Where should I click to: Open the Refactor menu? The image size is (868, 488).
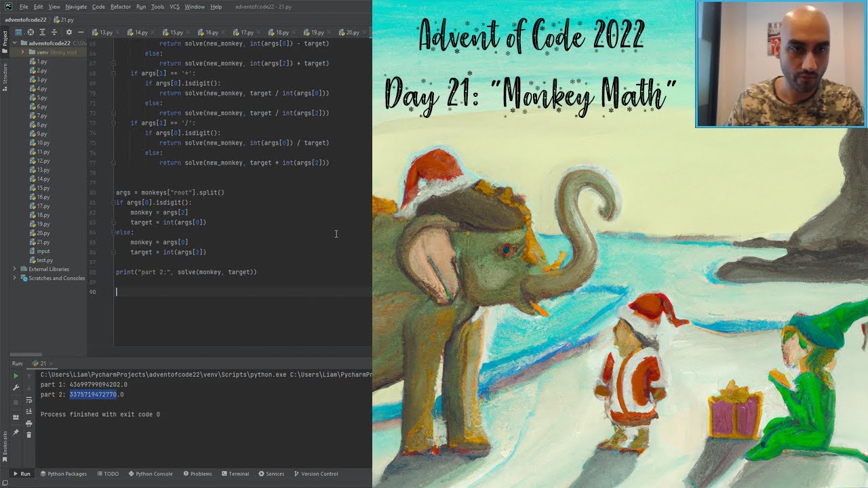pyautogui.click(x=121, y=7)
